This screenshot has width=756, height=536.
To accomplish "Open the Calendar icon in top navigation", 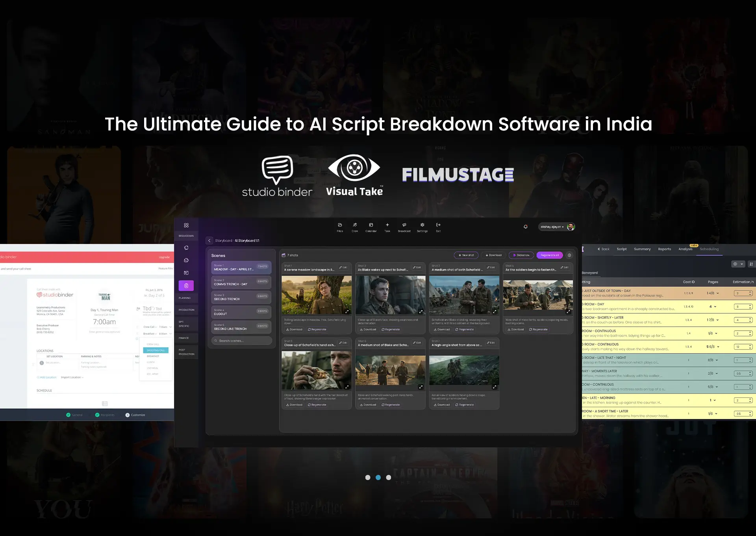I will pos(371,225).
